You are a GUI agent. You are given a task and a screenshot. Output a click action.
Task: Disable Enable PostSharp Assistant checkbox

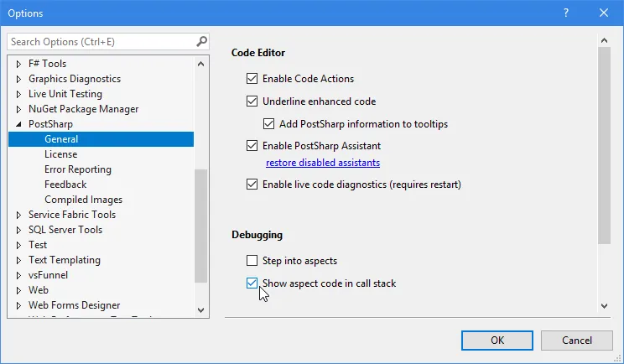[252, 146]
